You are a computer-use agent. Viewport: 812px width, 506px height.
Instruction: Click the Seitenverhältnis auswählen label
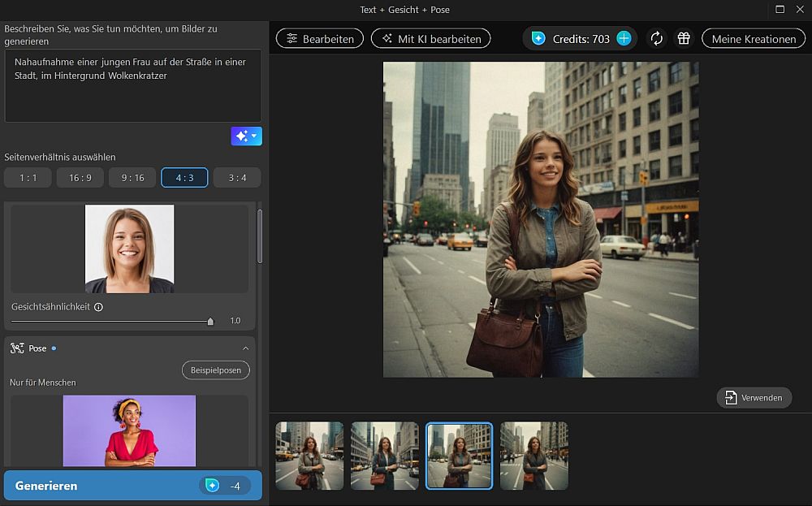point(60,157)
